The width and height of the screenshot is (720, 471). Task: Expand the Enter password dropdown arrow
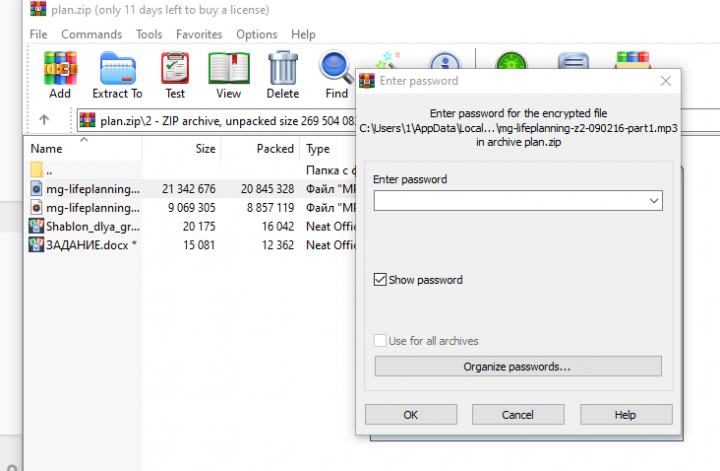pos(653,201)
